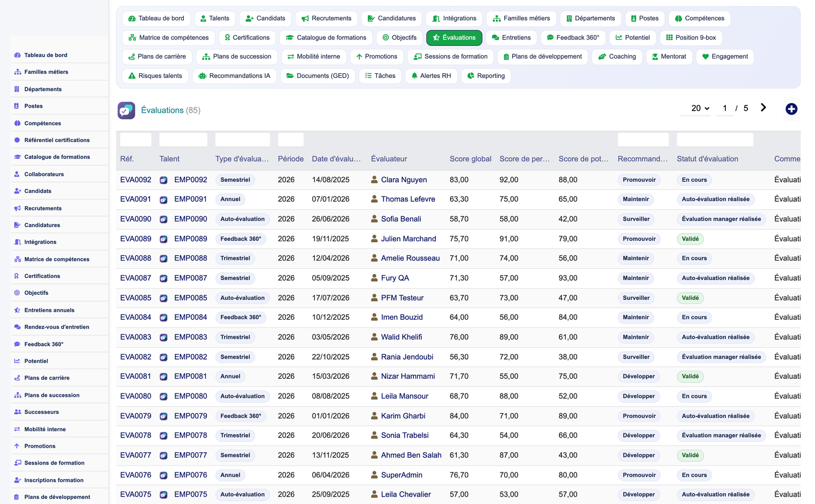Screen dimensions: 815x504
Task: Click the add evaluation plus icon
Action: tap(791, 109)
